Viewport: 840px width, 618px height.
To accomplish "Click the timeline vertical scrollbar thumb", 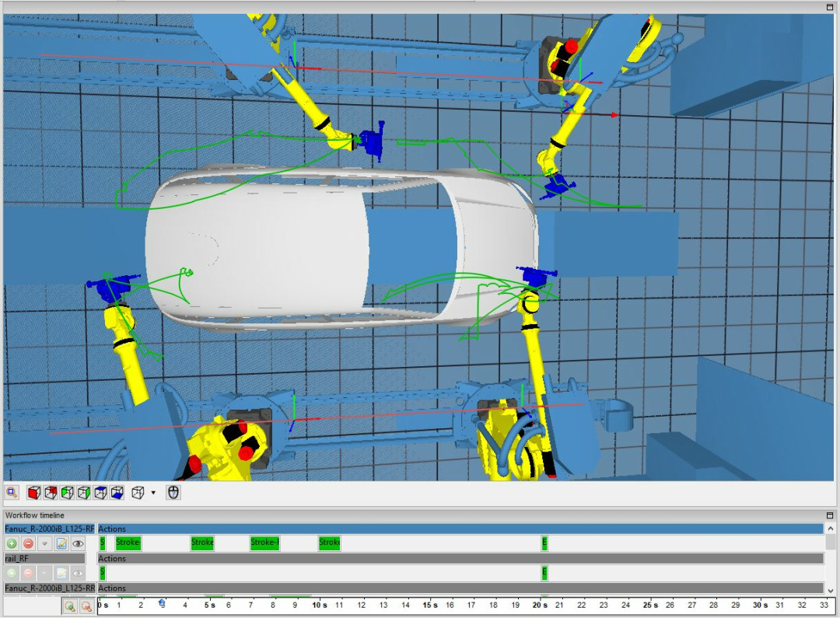I will pyautogui.click(x=831, y=541).
